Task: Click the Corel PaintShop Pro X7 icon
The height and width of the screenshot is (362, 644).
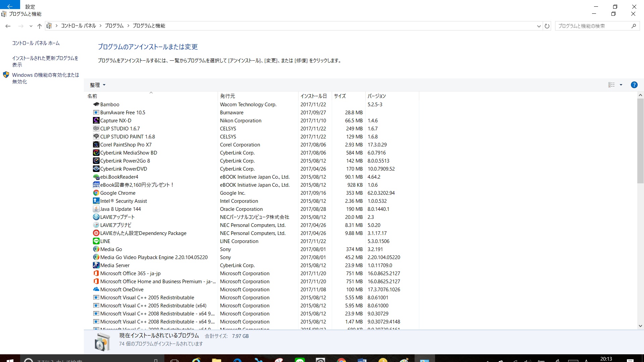Action: [x=96, y=144]
